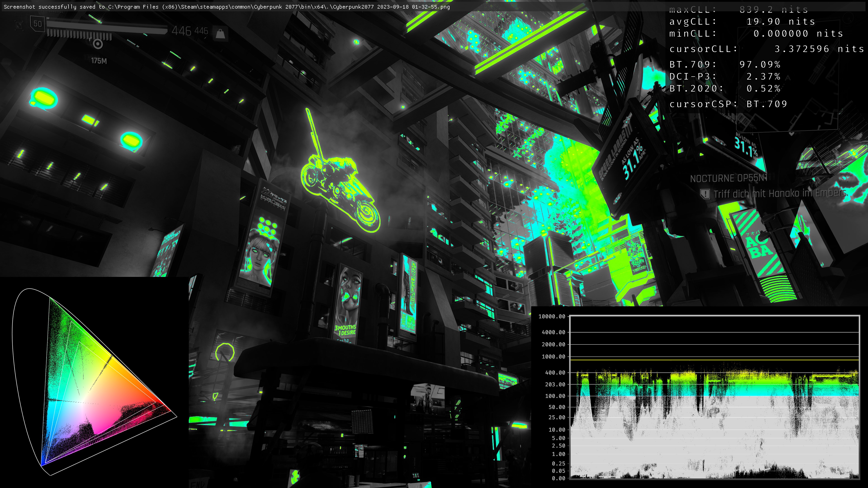Click the cursorCLL 3.372596 nits readout
The image size is (868, 488).
[x=766, y=49]
